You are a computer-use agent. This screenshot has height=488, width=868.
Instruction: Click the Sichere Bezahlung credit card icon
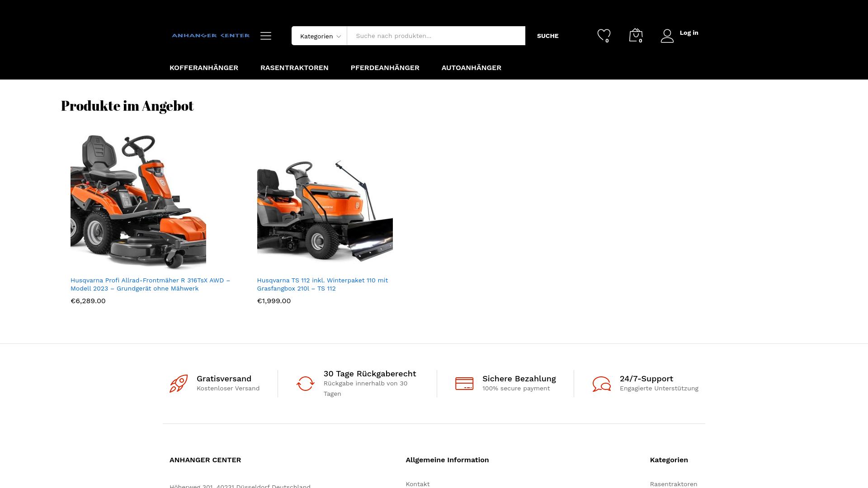(464, 384)
